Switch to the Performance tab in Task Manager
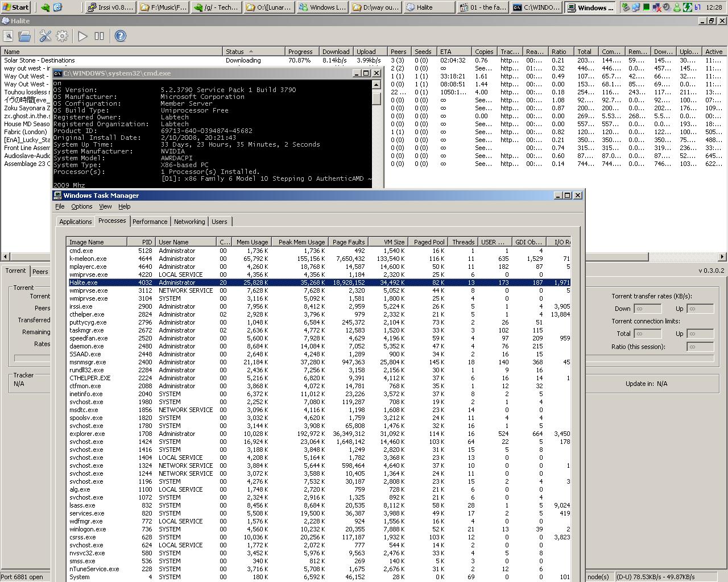Image resolution: width=728 pixels, height=582 pixels. point(150,222)
